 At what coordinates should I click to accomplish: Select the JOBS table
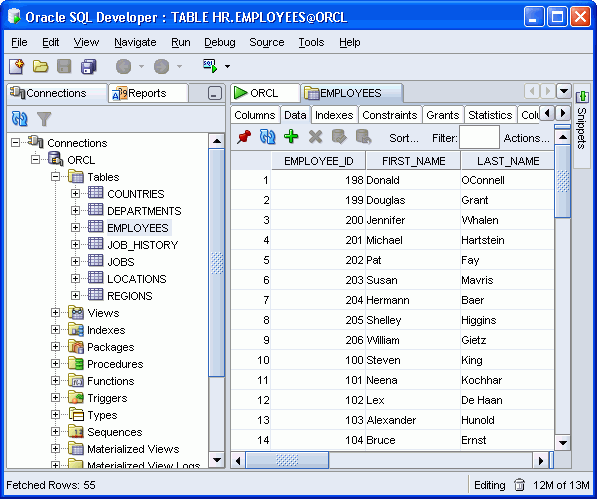(x=121, y=262)
